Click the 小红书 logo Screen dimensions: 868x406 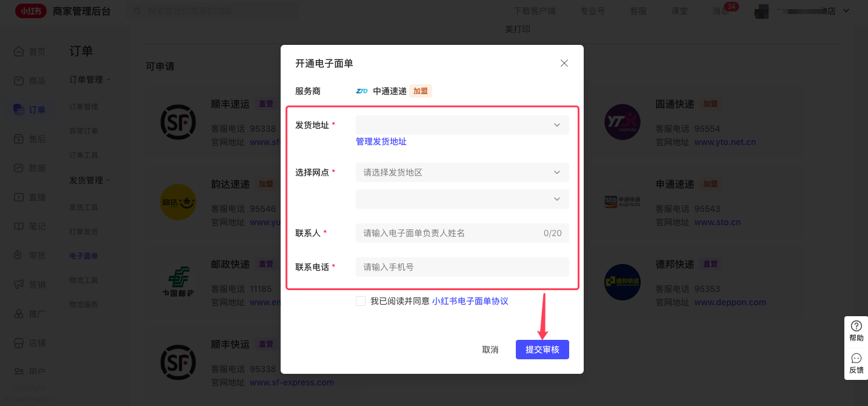pyautogui.click(x=31, y=11)
